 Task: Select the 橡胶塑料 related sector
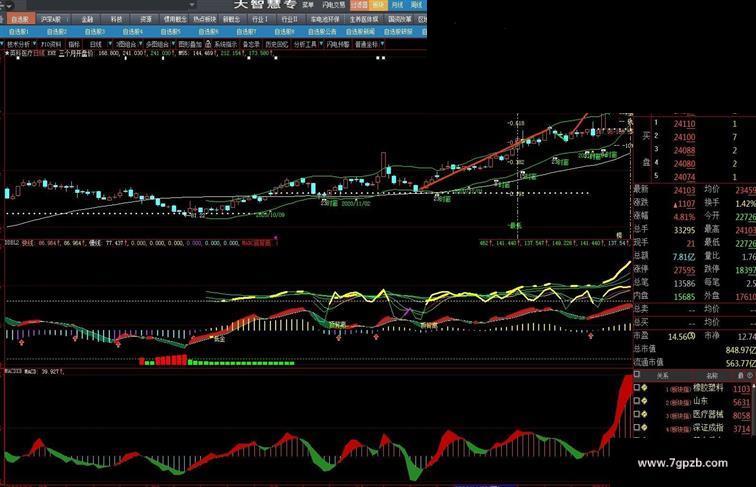708,388
